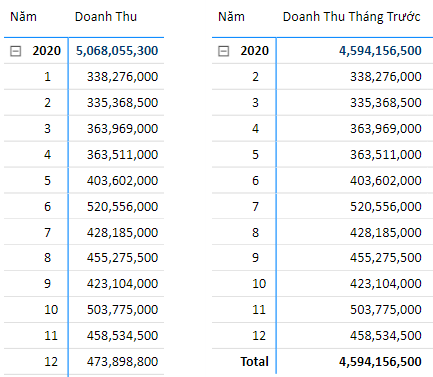Select the 5,068,055,300 total revenue cell

coord(117,51)
